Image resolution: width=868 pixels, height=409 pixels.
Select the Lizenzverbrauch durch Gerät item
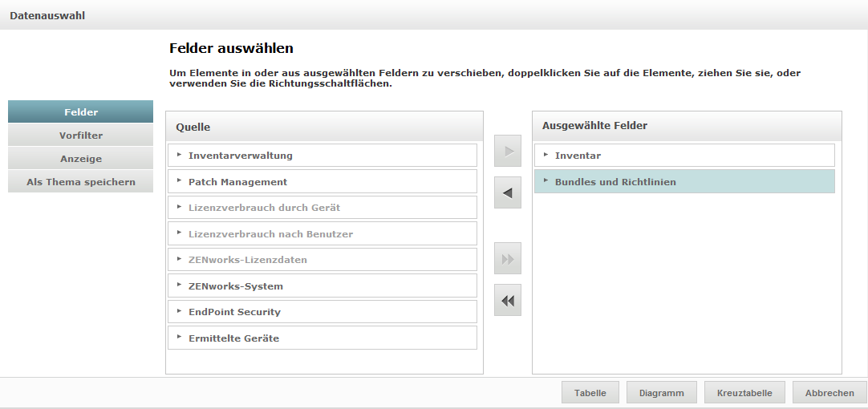[x=264, y=208]
